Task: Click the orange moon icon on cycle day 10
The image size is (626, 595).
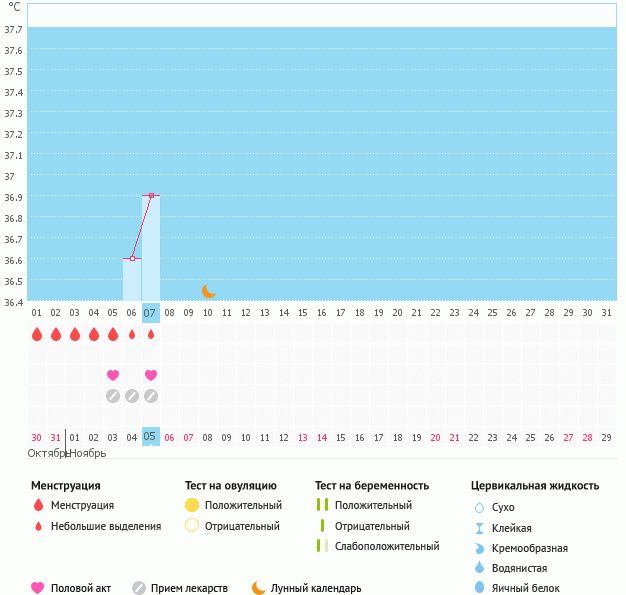Action: point(208,291)
